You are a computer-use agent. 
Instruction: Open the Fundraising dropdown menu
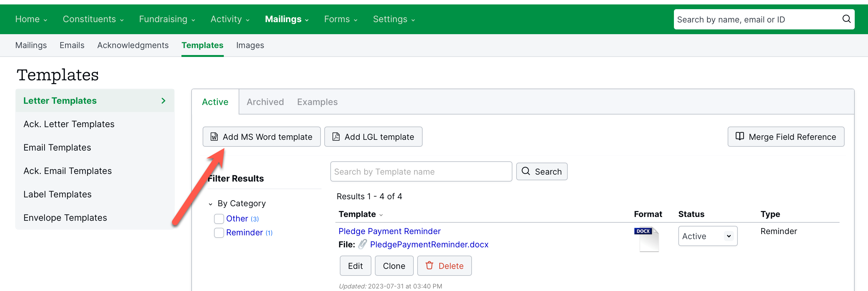[x=167, y=19]
